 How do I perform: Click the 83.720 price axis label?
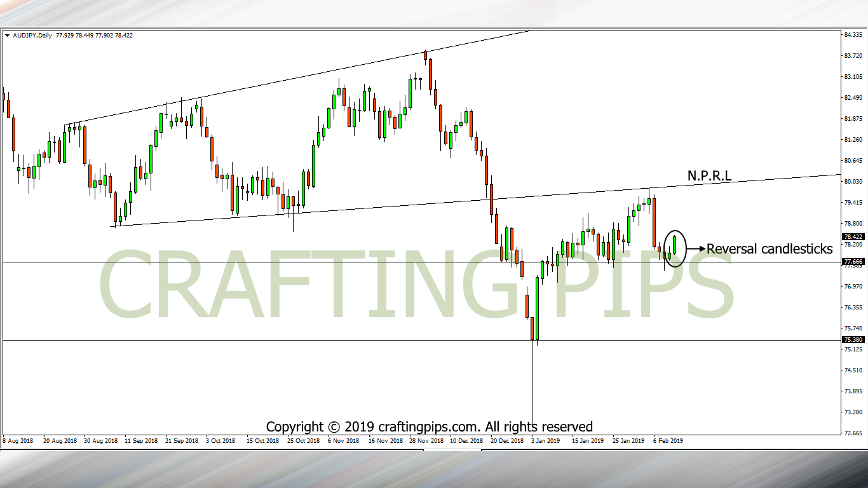853,56
